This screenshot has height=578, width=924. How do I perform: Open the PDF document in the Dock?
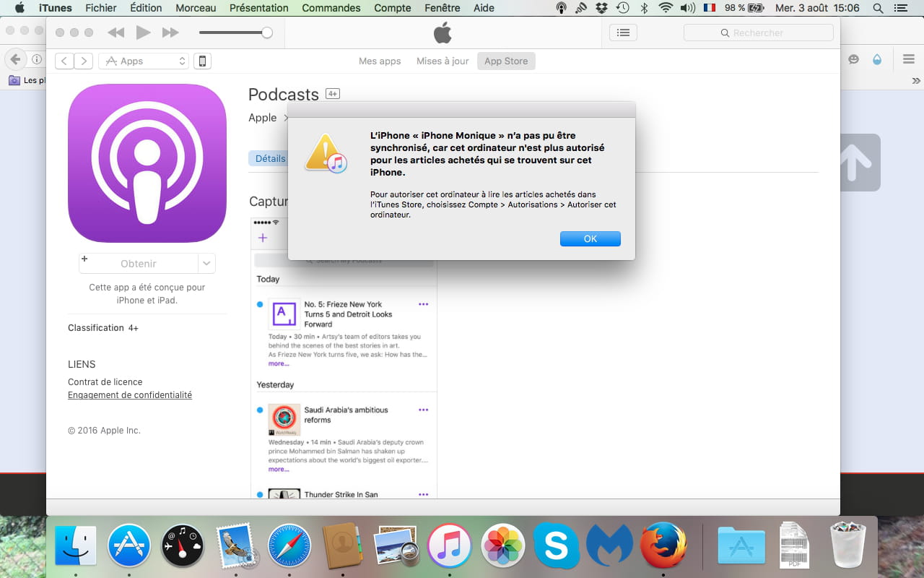(794, 545)
